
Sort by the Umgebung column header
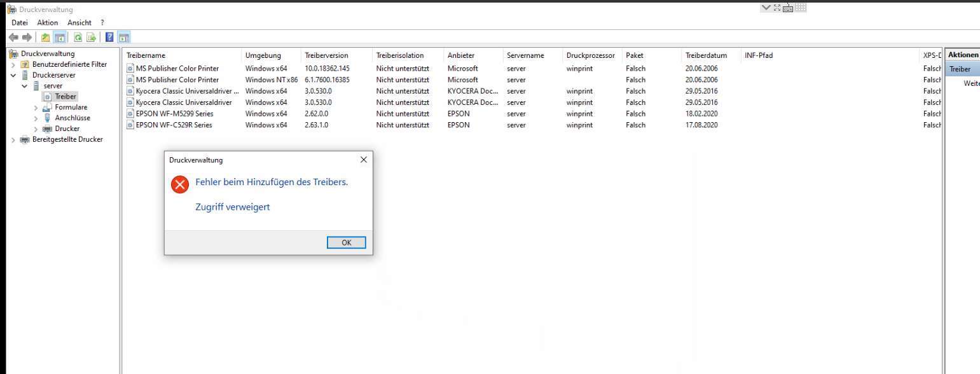point(272,55)
